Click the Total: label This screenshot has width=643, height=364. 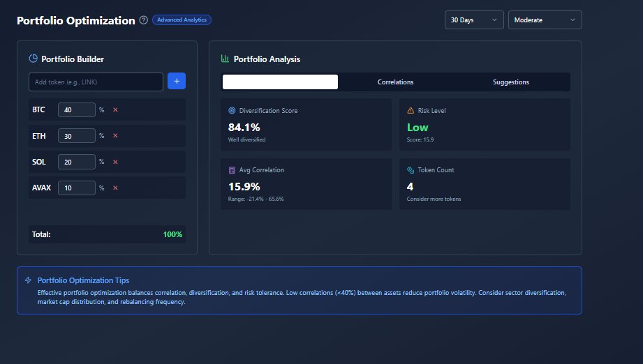click(41, 234)
